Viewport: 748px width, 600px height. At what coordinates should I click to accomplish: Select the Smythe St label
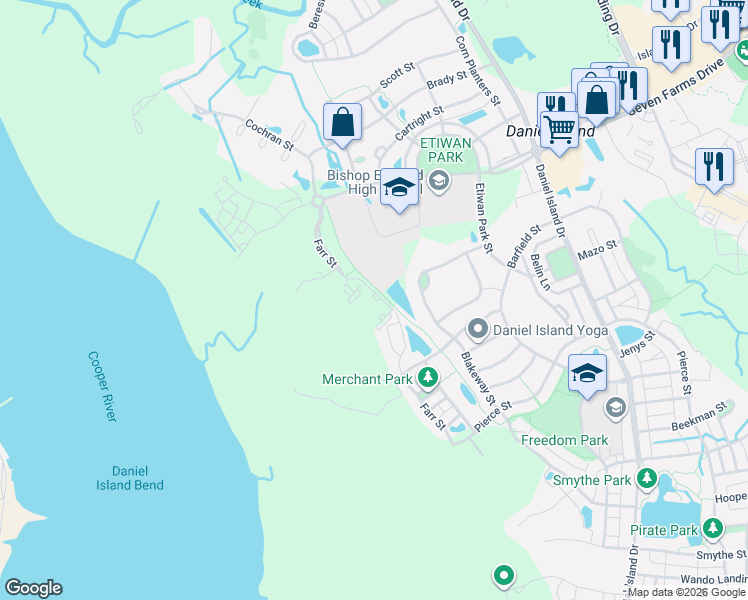coord(721,555)
